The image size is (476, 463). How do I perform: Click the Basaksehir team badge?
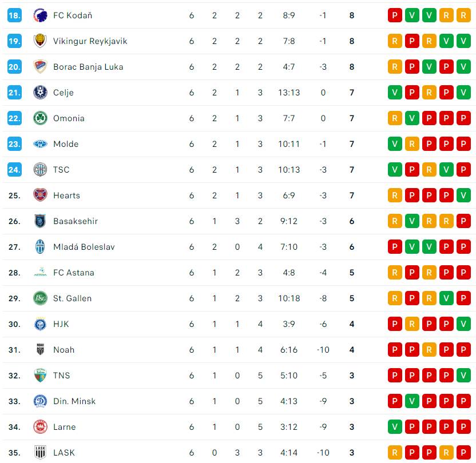point(40,221)
